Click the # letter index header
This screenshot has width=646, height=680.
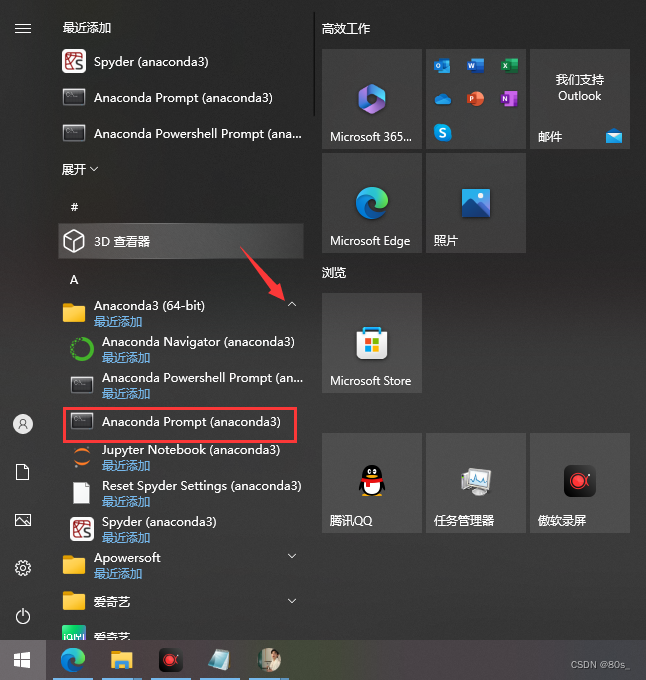74,207
